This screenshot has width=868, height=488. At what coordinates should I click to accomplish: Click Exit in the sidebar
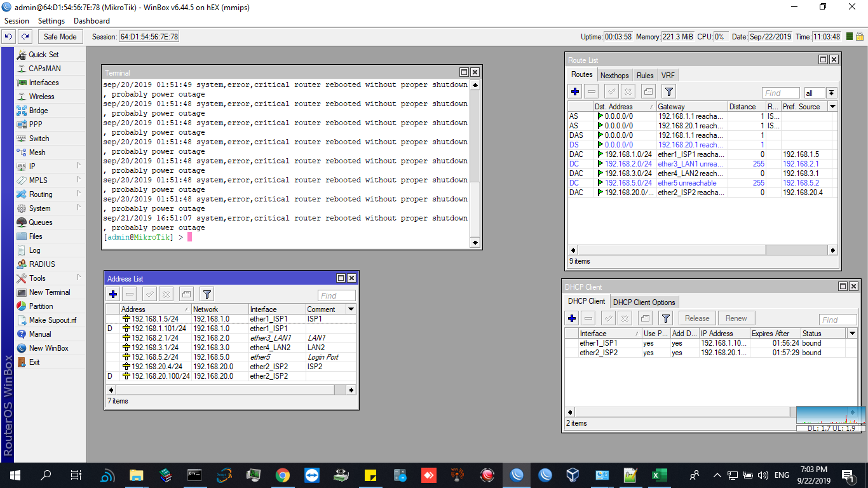pos(50,362)
